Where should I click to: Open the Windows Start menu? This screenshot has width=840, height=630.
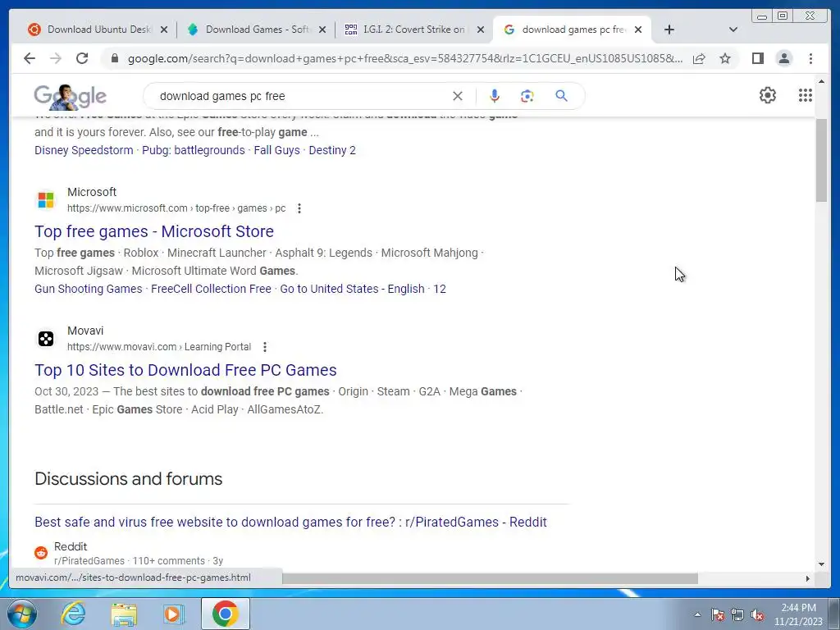click(22, 614)
